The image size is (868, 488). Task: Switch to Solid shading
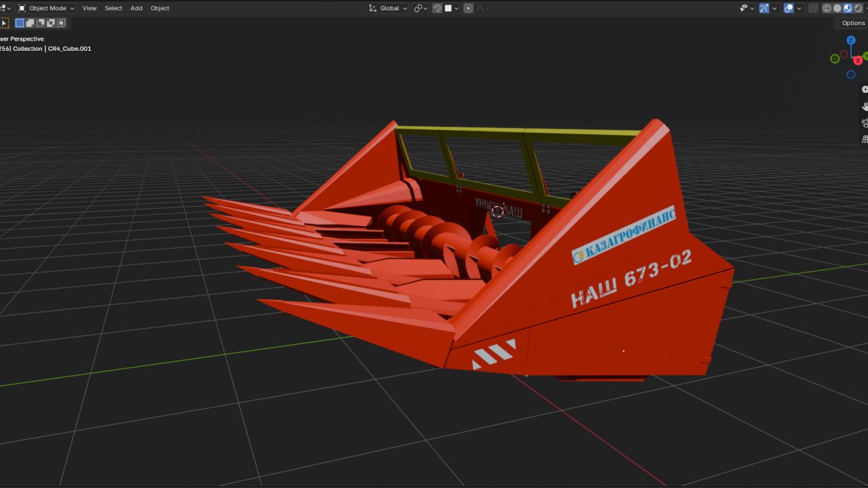[x=837, y=8]
